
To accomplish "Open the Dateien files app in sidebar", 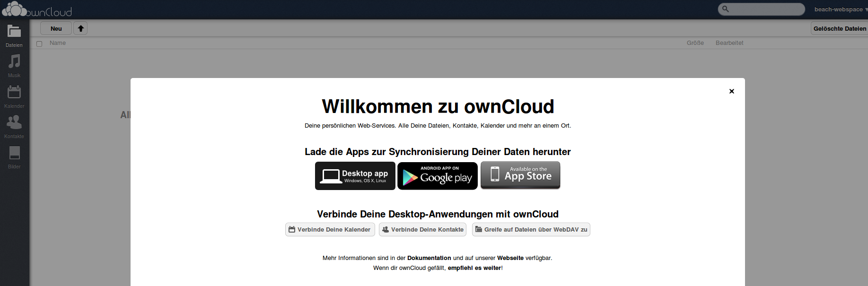I will click(14, 36).
